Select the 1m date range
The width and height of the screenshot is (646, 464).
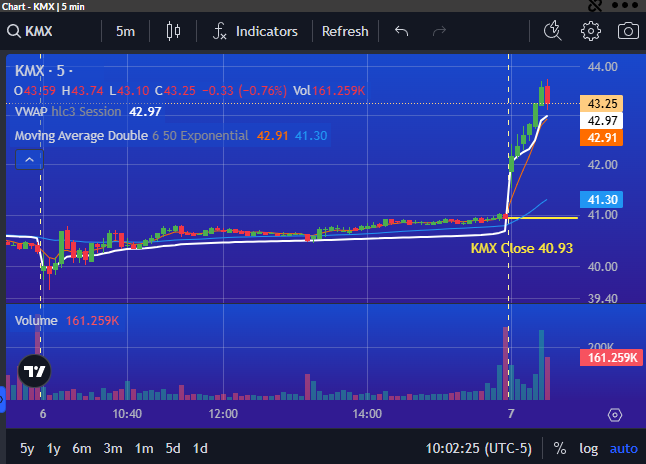(x=144, y=448)
